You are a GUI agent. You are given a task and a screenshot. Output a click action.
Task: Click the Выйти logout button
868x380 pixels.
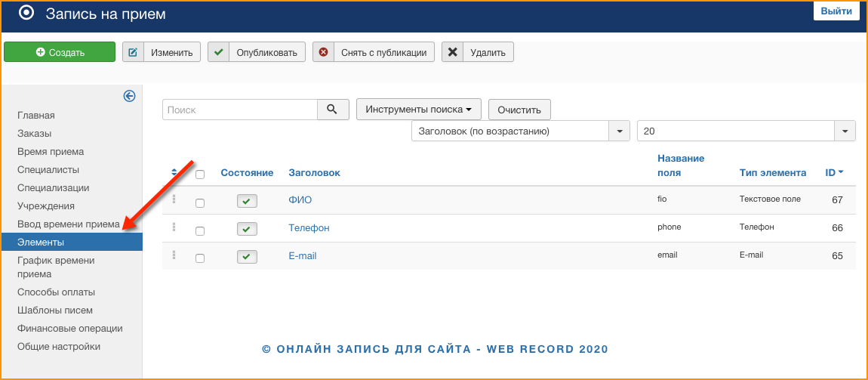pos(836,11)
